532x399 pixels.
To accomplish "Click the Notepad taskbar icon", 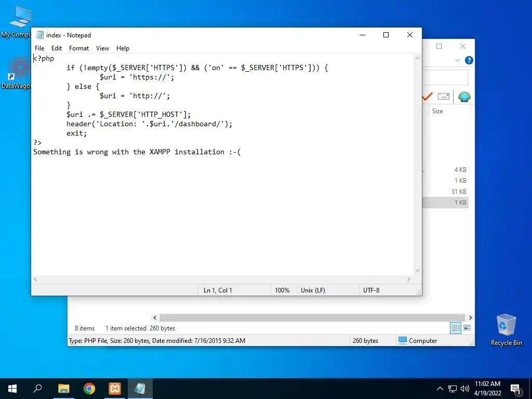I will tap(140, 389).
